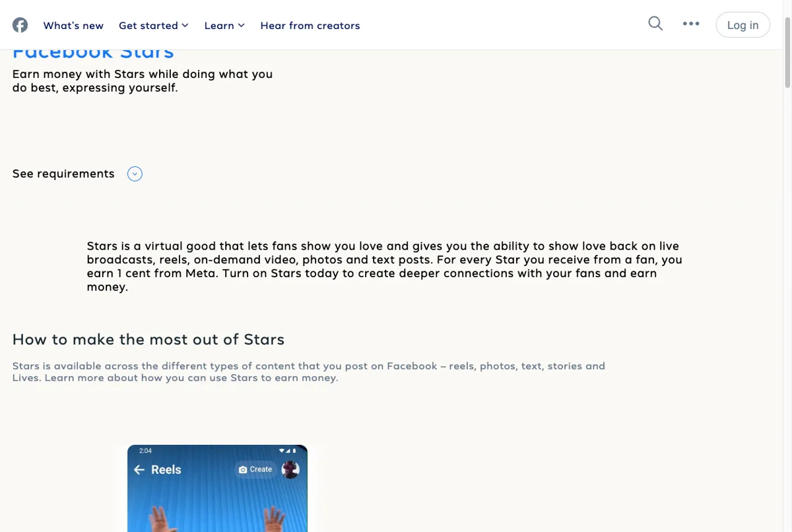Screen dimensions: 792x532
Task: Open the What's new menu item
Action: pos(73,26)
